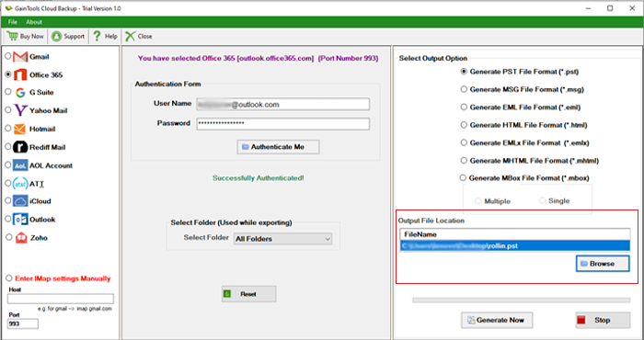
Task: Click the Gmail envelope icon
Action: click(x=20, y=57)
